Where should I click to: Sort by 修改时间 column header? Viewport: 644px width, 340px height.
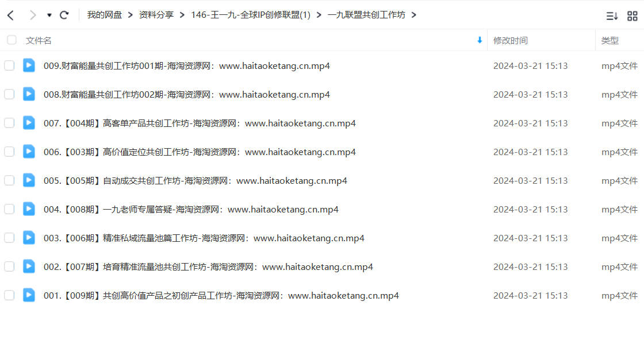511,41
